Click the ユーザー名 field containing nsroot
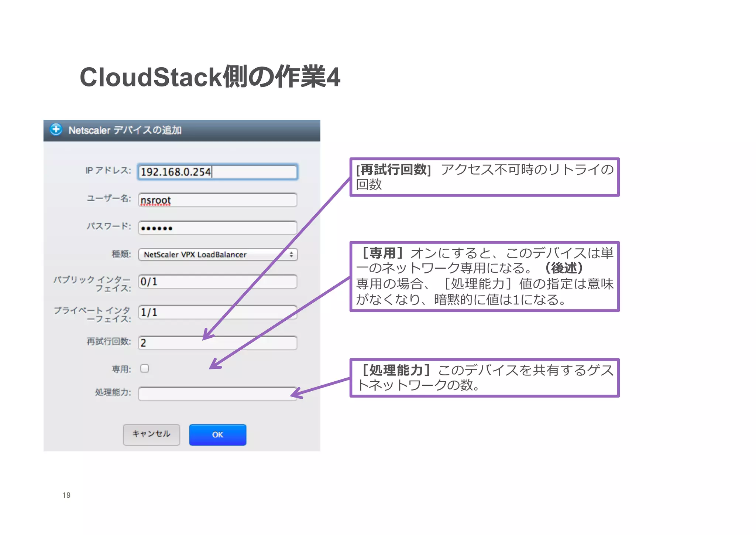 click(x=217, y=200)
